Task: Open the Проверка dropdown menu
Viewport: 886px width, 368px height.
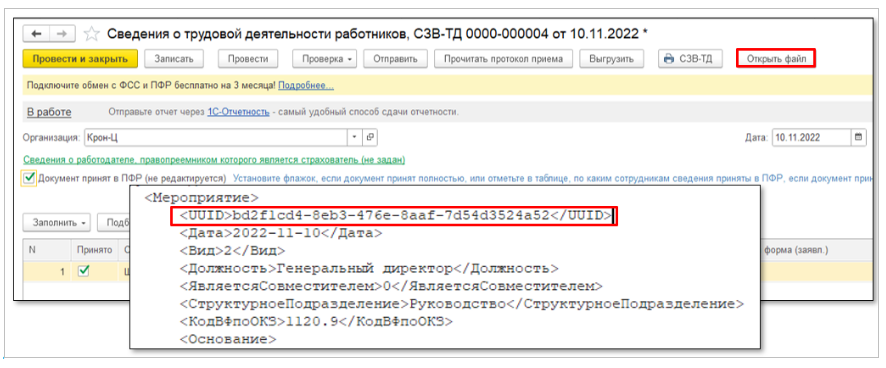Action: (324, 59)
